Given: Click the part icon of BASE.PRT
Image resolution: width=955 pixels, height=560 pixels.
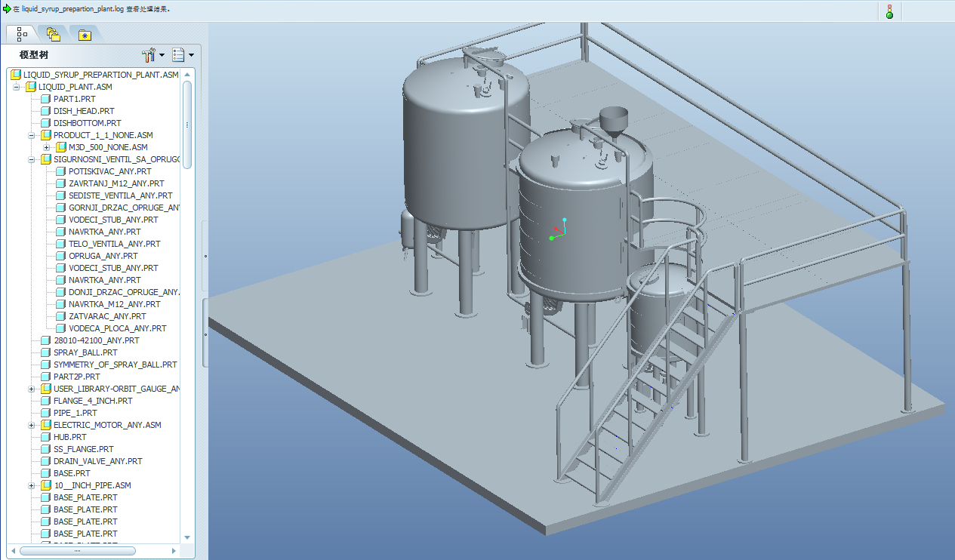Looking at the screenshot, I should coord(45,473).
